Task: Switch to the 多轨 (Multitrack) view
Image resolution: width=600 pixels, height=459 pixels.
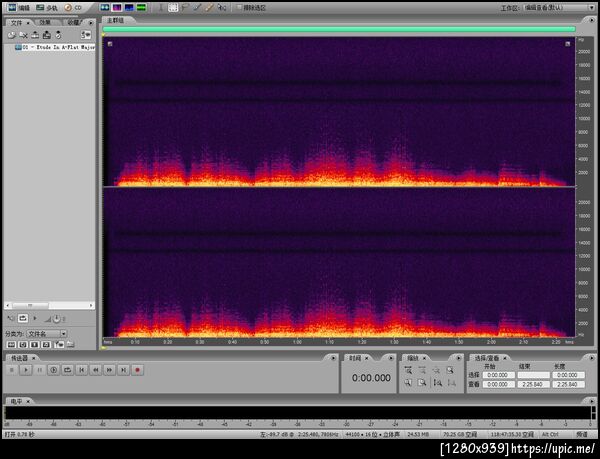Action: (x=46, y=7)
